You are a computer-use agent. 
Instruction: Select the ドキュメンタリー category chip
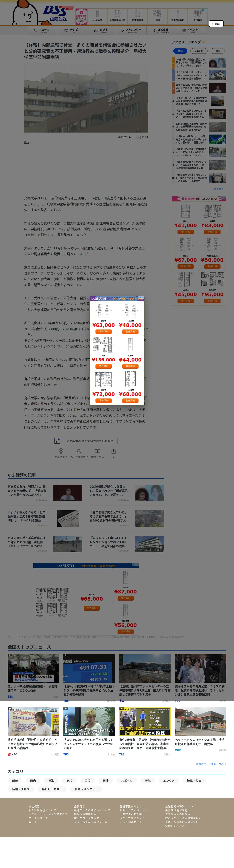pos(86,789)
